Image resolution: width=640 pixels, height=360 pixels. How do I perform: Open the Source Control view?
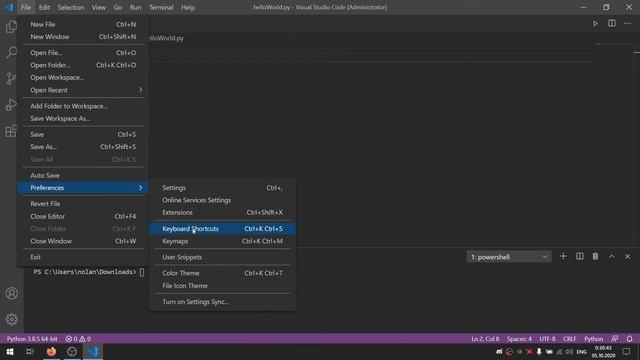point(11,79)
